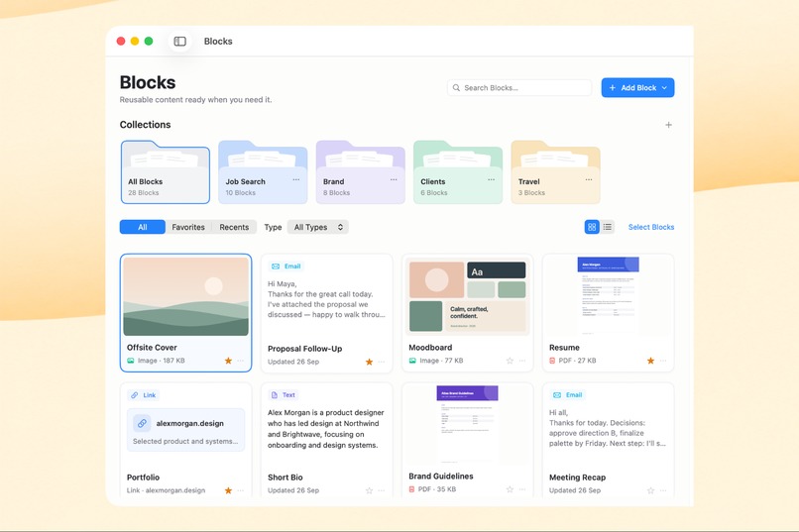Open the All Blocks collection folder
Screen dimensions: 799x532
166,172
